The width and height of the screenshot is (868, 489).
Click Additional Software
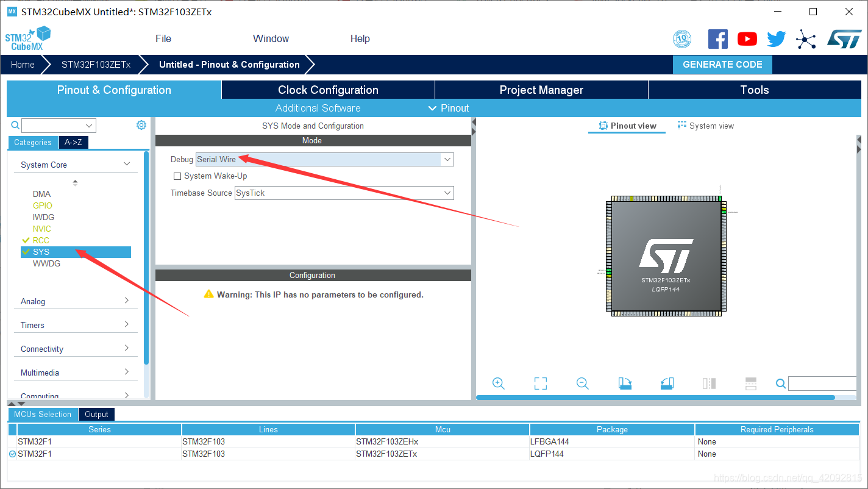pyautogui.click(x=318, y=108)
